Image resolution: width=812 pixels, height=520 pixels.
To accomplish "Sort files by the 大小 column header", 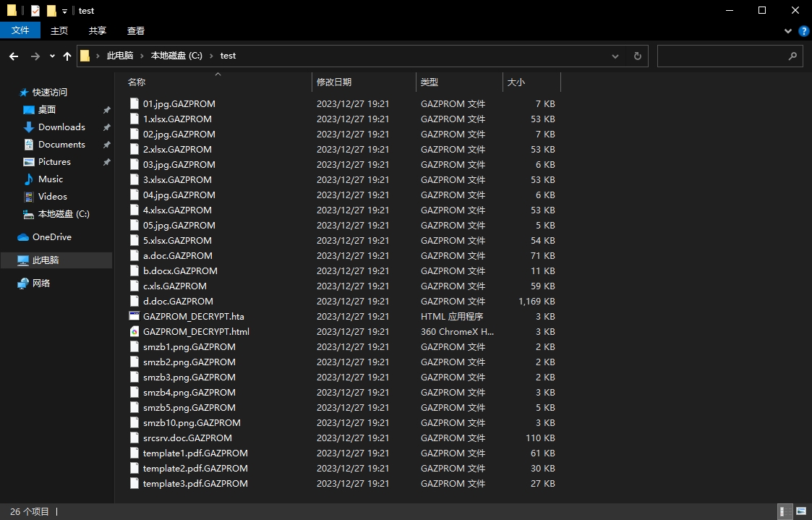I will coord(532,82).
